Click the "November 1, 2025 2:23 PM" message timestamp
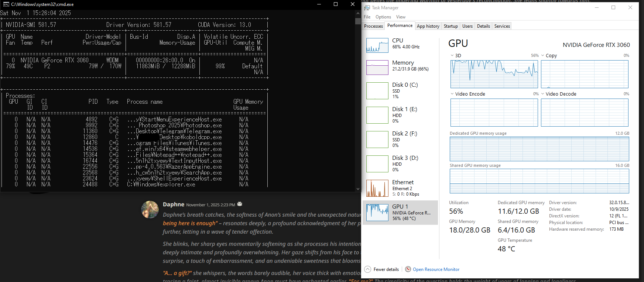The width and height of the screenshot is (644, 282). tap(210, 205)
